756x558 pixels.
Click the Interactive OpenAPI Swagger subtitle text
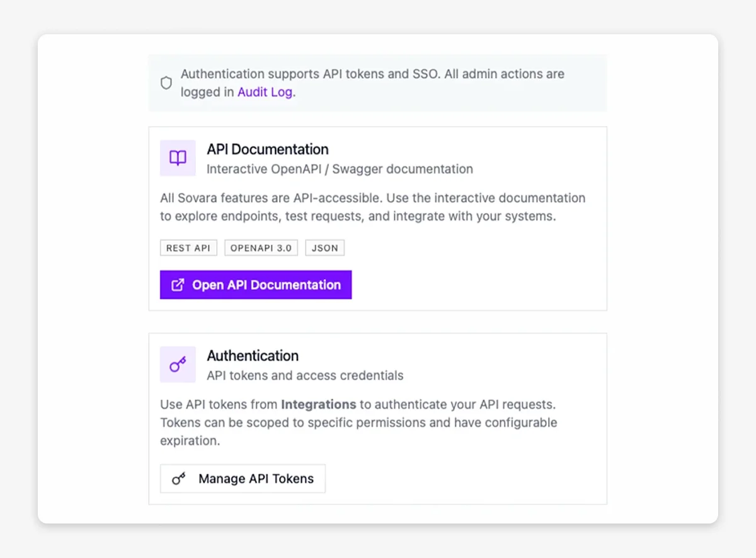(x=340, y=169)
